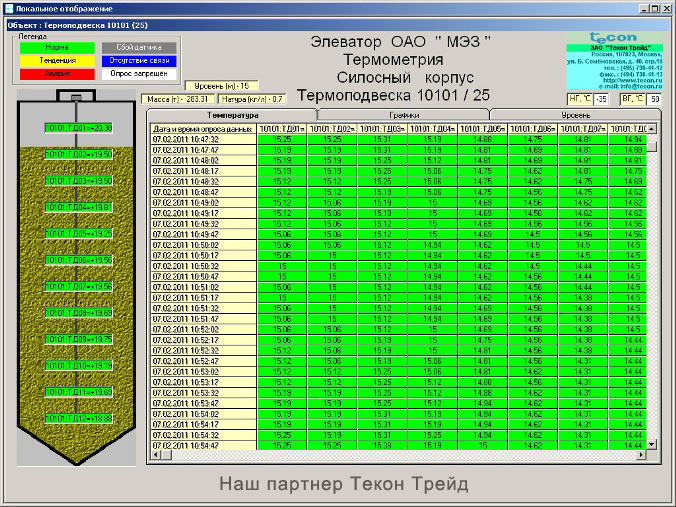Image resolution: width=676 pixels, height=507 pixels.
Task: Select sensor label 10101:ТД01 on the silo
Action: point(78,128)
